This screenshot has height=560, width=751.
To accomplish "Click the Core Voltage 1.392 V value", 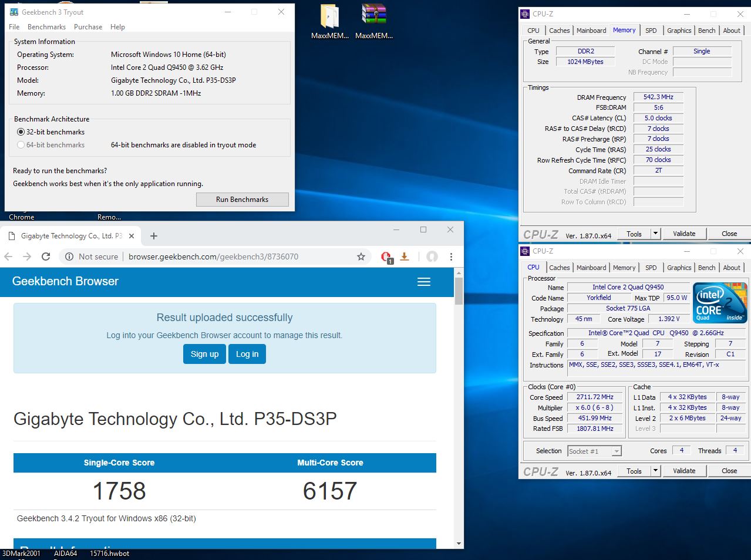I will (669, 319).
